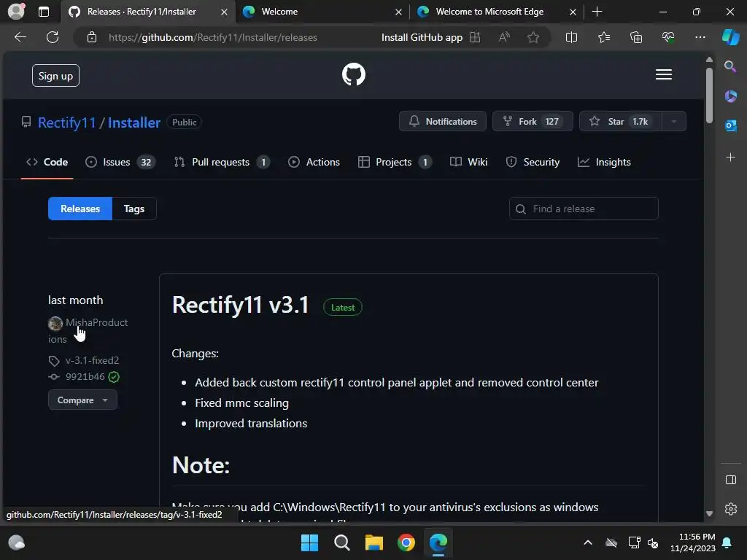
Task: Open the Projects tab
Action: (395, 162)
